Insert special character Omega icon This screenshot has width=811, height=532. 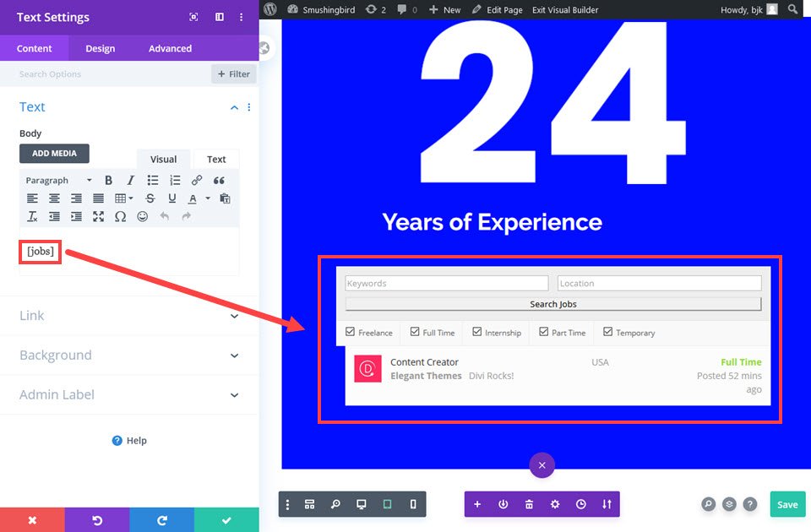(120, 217)
